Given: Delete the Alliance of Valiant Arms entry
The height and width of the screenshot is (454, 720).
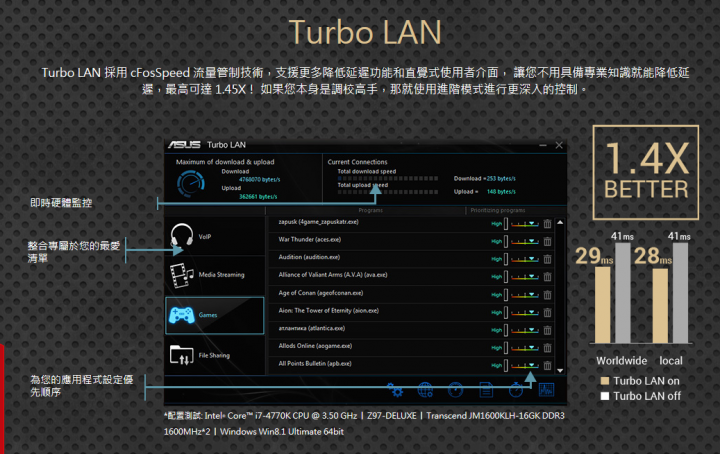Looking at the screenshot, I should coord(547,276).
